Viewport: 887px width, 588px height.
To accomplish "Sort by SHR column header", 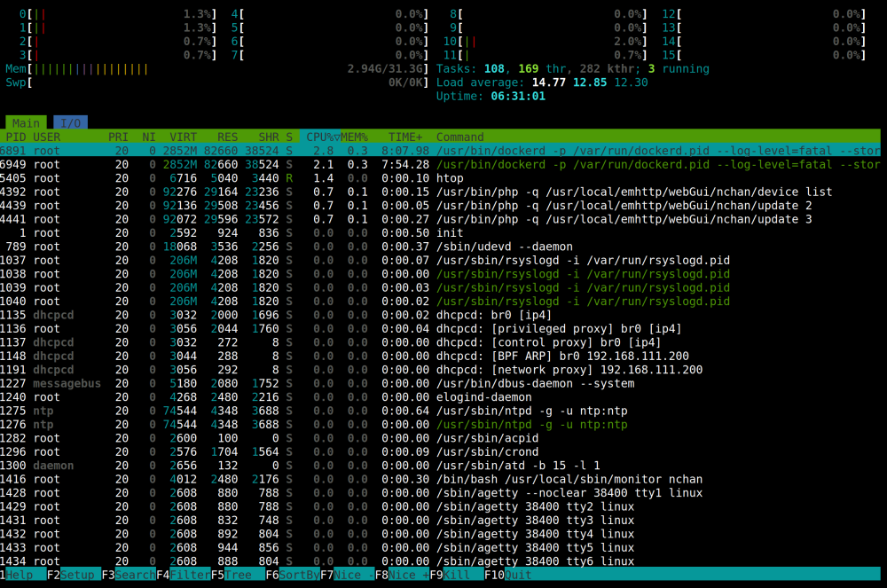I will point(269,137).
